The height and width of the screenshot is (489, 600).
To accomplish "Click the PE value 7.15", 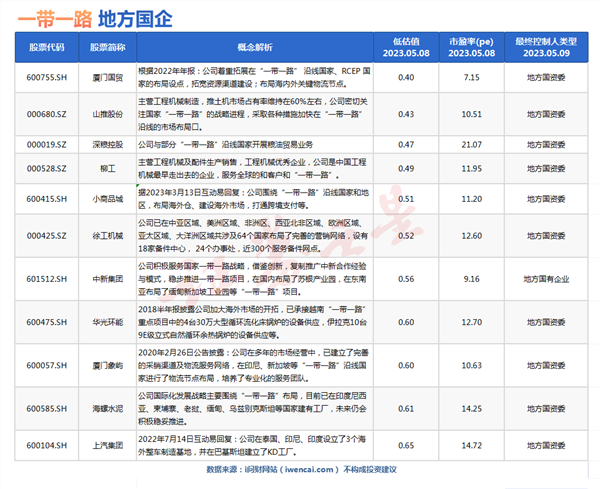I will click(471, 77).
